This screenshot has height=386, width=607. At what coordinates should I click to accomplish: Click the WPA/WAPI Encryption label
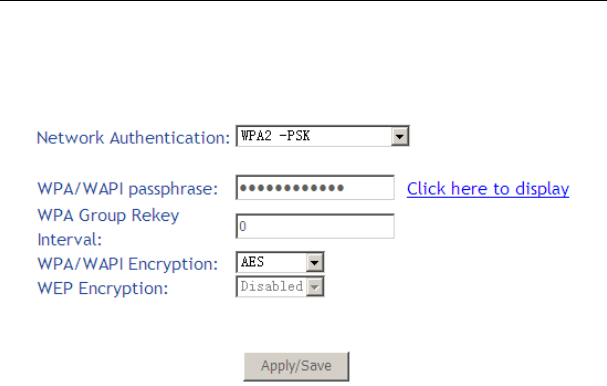click(128, 264)
